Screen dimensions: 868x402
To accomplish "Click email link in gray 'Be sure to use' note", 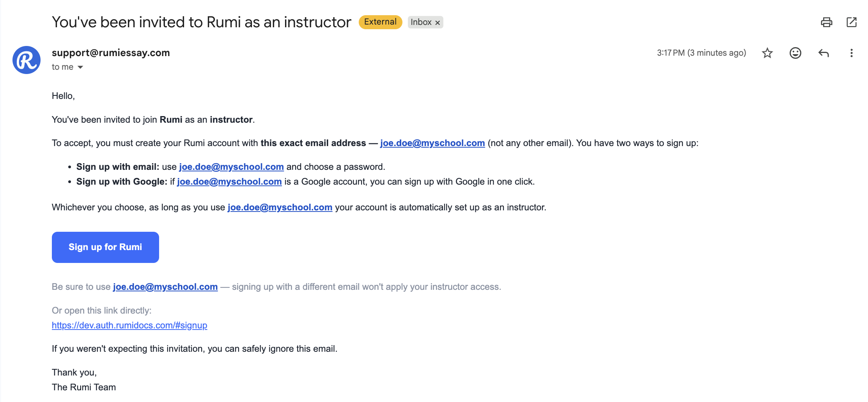I will [165, 287].
